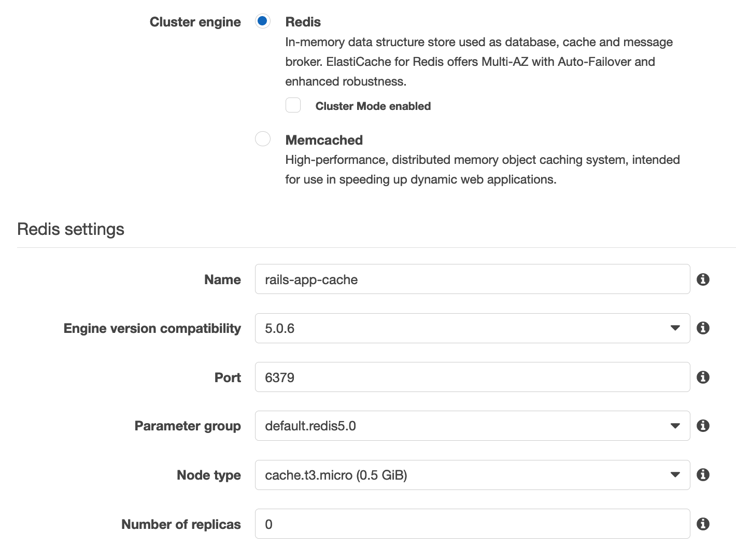The image size is (736, 560).
Task: Click the Cluster engine label
Action: tap(195, 21)
